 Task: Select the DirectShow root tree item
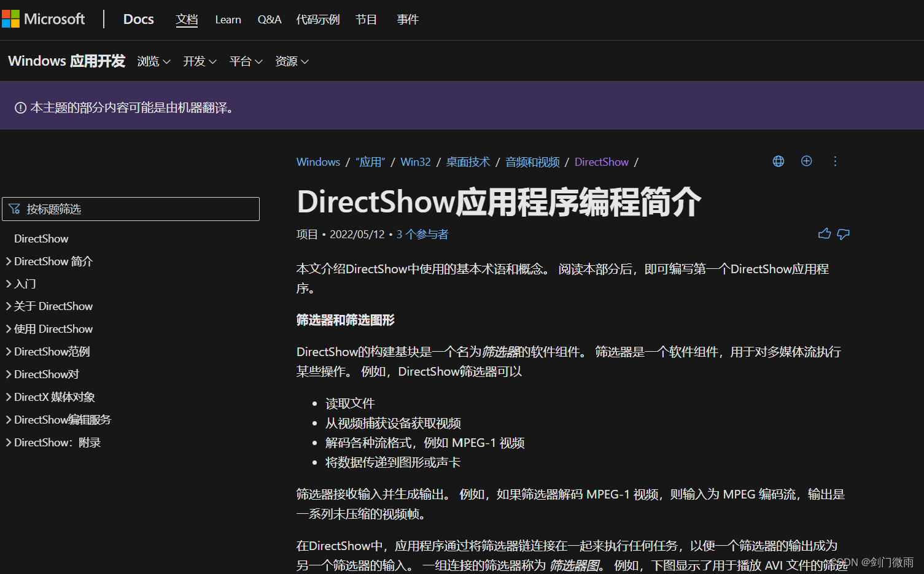click(41, 239)
